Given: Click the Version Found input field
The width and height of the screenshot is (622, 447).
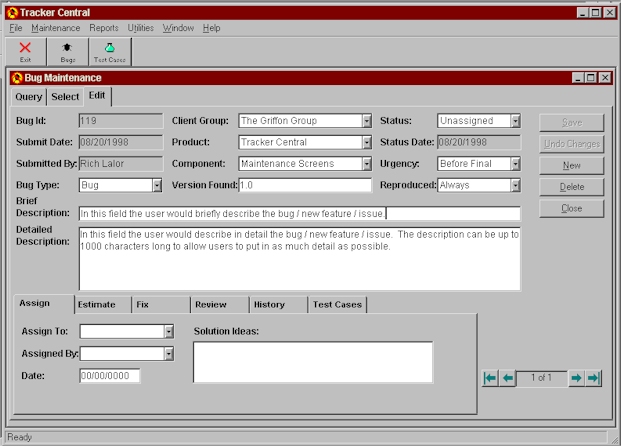Looking at the screenshot, I should coord(305,185).
